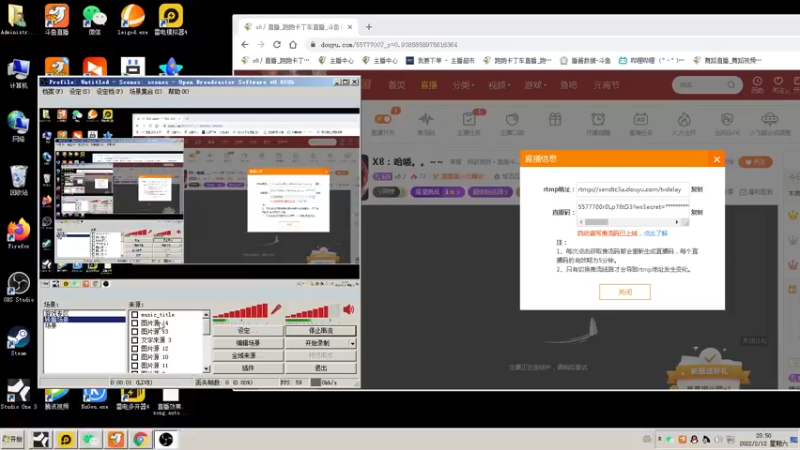The height and width of the screenshot is (450, 800).
Task: Open the record button dropdown arrow in OBS
Action: tap(353, 343)
